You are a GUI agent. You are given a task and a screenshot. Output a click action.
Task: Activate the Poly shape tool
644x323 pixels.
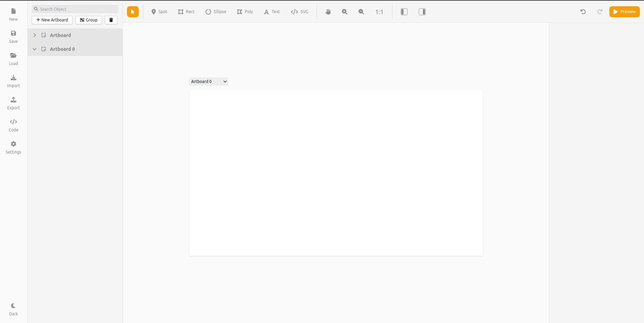point(245,12)
